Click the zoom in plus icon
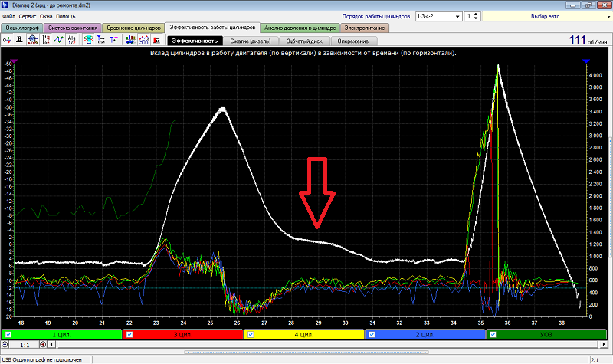This screenshot has width=613, height=364. [x=43, y=344]
